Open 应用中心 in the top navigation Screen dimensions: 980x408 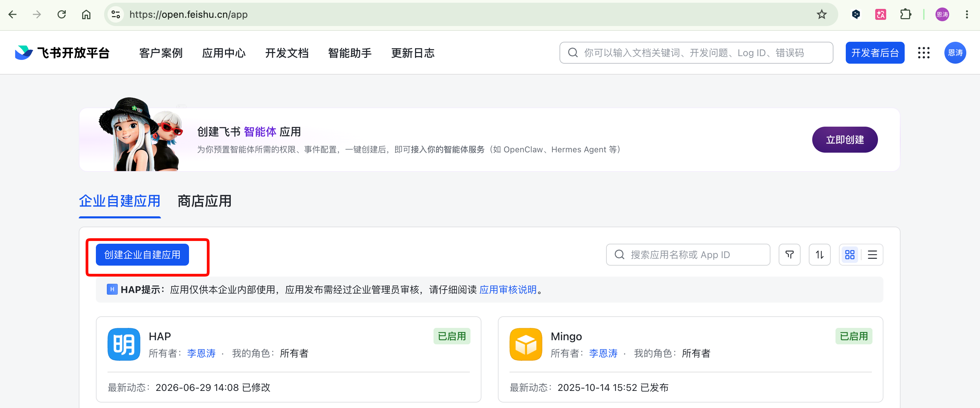(x=224, y=53)
